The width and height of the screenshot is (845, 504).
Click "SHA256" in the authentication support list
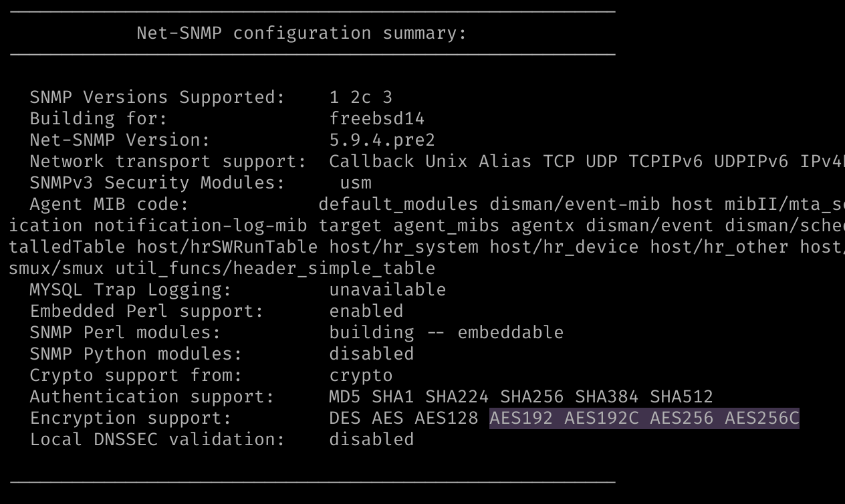[531, 397]
